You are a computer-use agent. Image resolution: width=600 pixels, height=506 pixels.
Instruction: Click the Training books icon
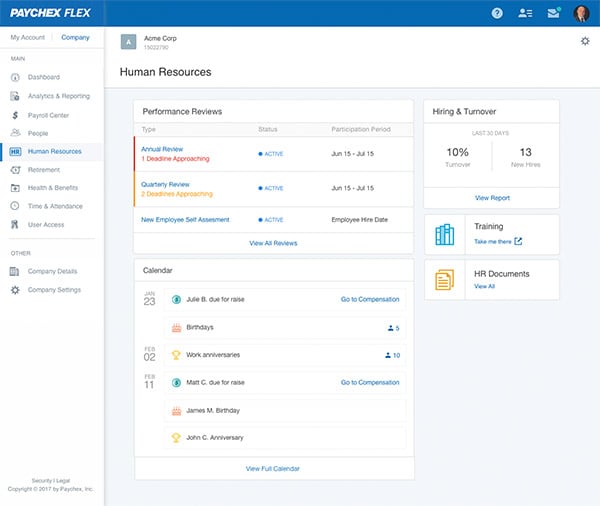445,235
